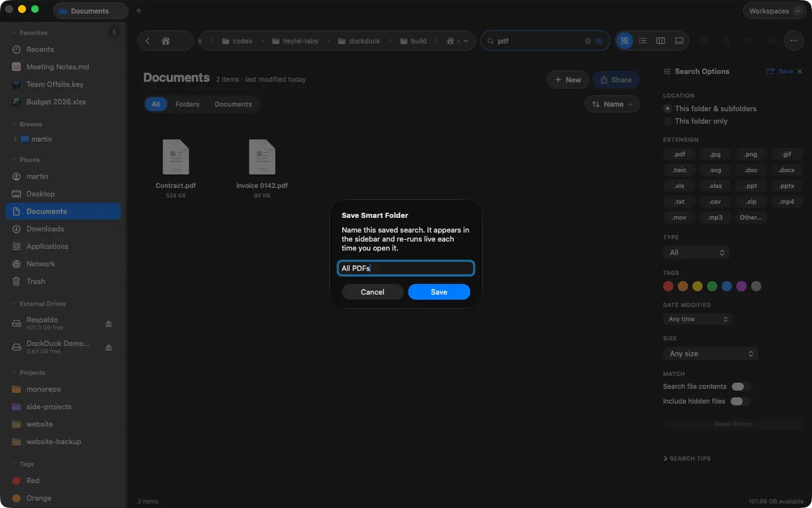Open the Date Modified Any time dropdown

[x=698, y=319]
